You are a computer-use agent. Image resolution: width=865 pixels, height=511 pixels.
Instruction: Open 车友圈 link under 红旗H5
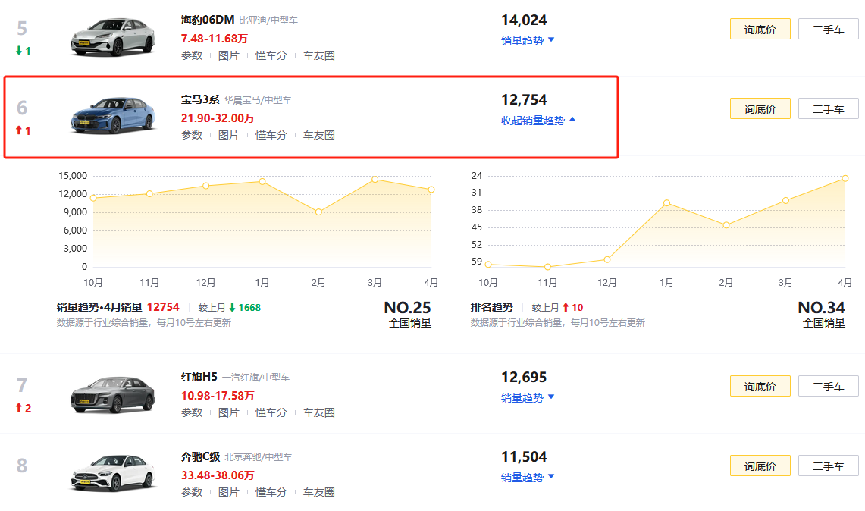(x=319, y=412)
